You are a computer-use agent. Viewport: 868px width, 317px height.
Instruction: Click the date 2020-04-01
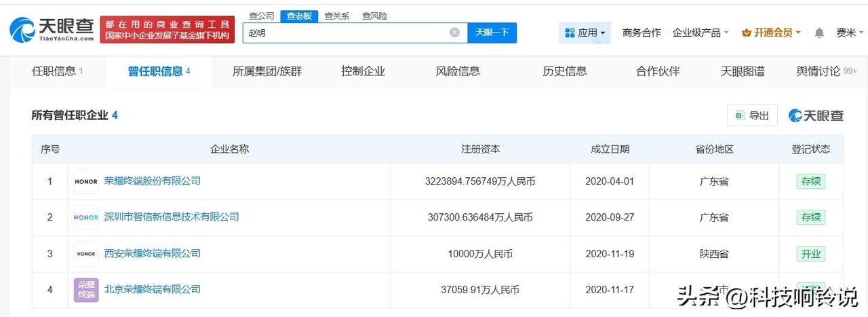[x=610, y=181]
